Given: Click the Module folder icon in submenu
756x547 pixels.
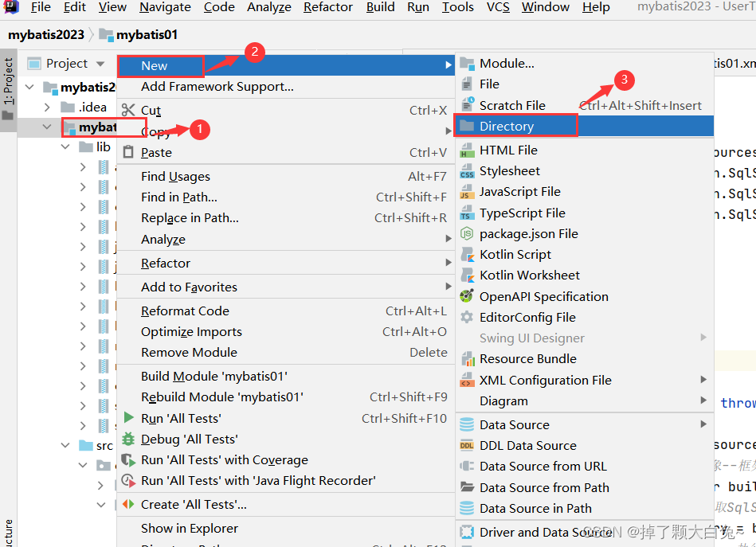Looking at the screenshot, I should coord(467,63).
